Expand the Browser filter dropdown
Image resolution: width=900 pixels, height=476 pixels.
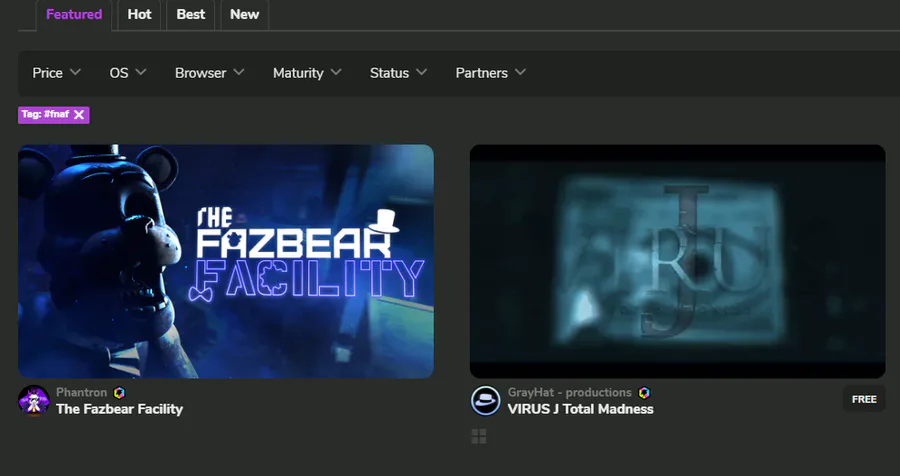pyautogui.click(x=210, y=73)
